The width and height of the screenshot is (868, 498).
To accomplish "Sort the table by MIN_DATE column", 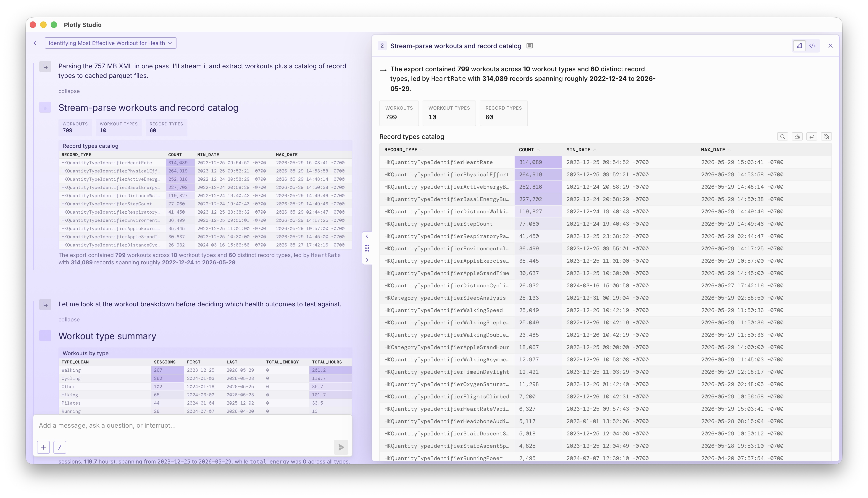I will click(x=581, y=150).
